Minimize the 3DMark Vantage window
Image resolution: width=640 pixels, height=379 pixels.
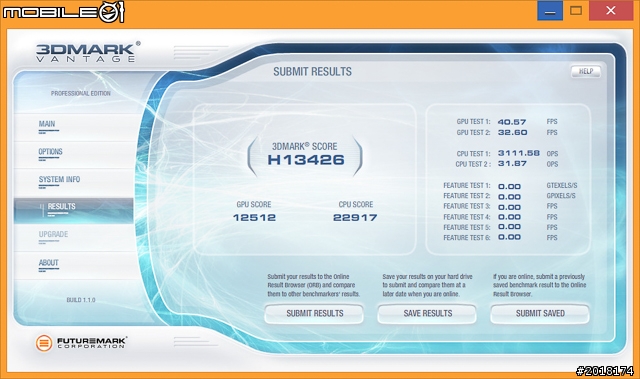[x=550, y=11]
